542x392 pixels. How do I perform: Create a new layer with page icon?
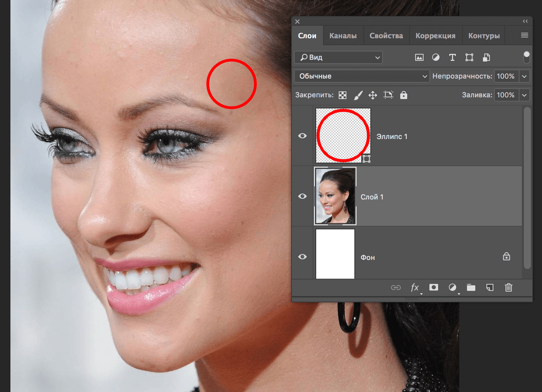click(x=490, y=287)
